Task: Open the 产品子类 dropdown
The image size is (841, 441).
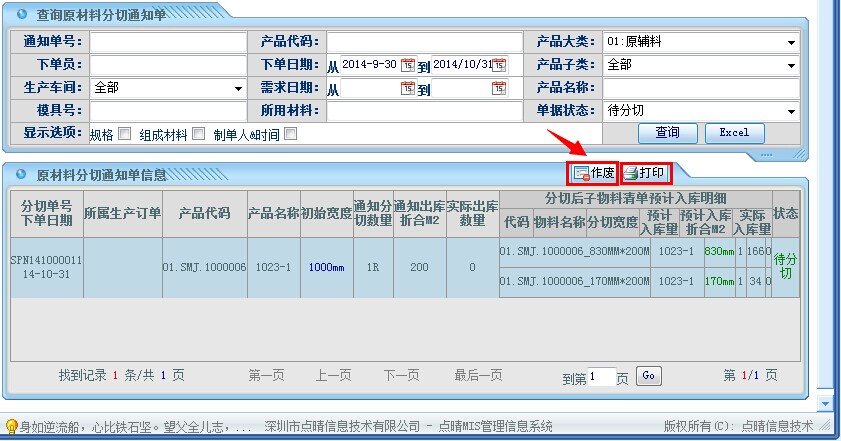Action: 790,65
